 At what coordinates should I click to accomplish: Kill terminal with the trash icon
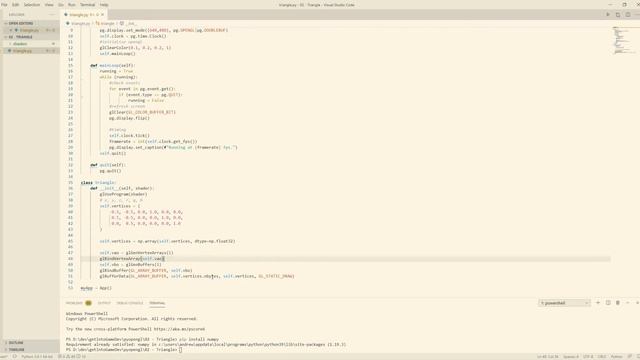tap(618, 303)
